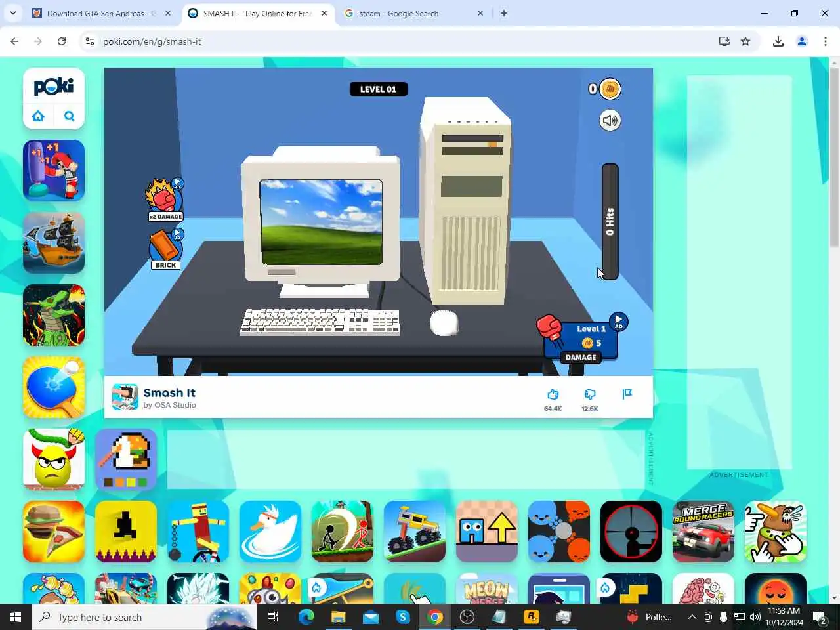This screenshot has width=840, height=630.
Task: Select the Brick weapon boost
Action: click(x=165, y=249)
